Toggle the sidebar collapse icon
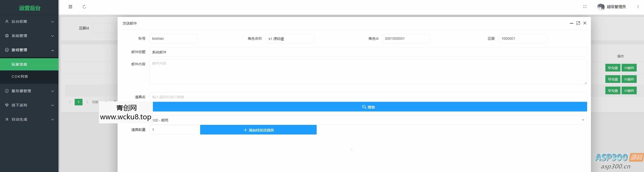 [x=70, y=7]
